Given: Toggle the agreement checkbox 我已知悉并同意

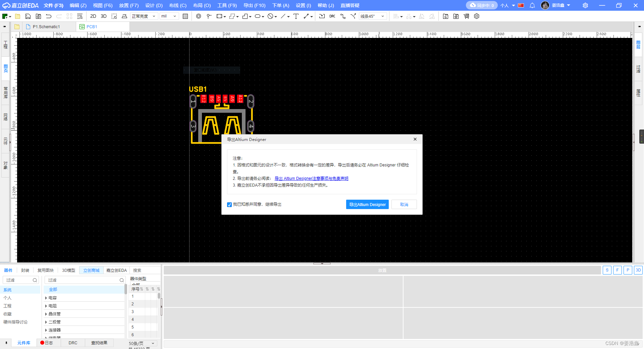Looking at the screenshot, I should [229, 205].
